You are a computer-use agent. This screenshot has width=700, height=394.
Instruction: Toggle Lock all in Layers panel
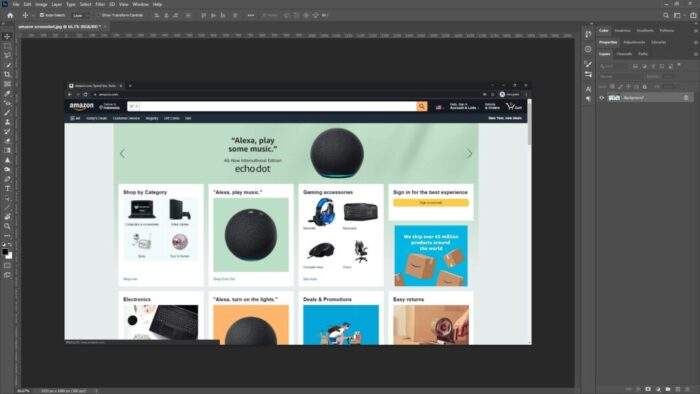644,87
